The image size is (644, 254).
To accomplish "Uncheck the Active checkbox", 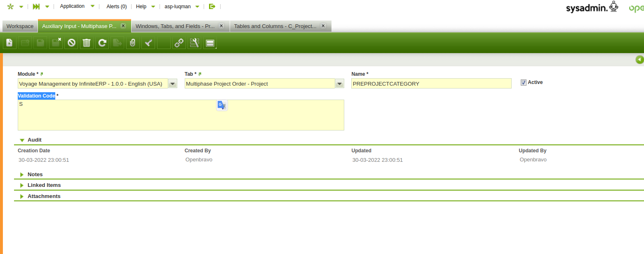I will (x=524, y=82).
